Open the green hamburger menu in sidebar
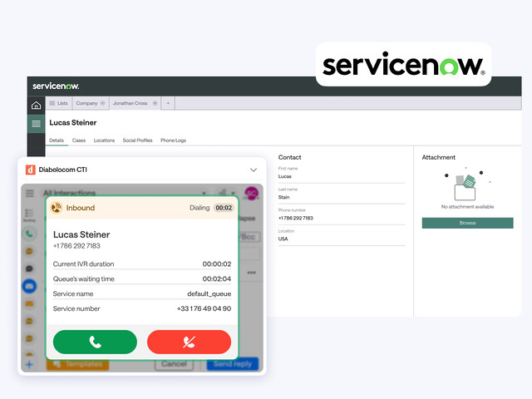This screenshot has height=399, width=532. coord(36,124)
